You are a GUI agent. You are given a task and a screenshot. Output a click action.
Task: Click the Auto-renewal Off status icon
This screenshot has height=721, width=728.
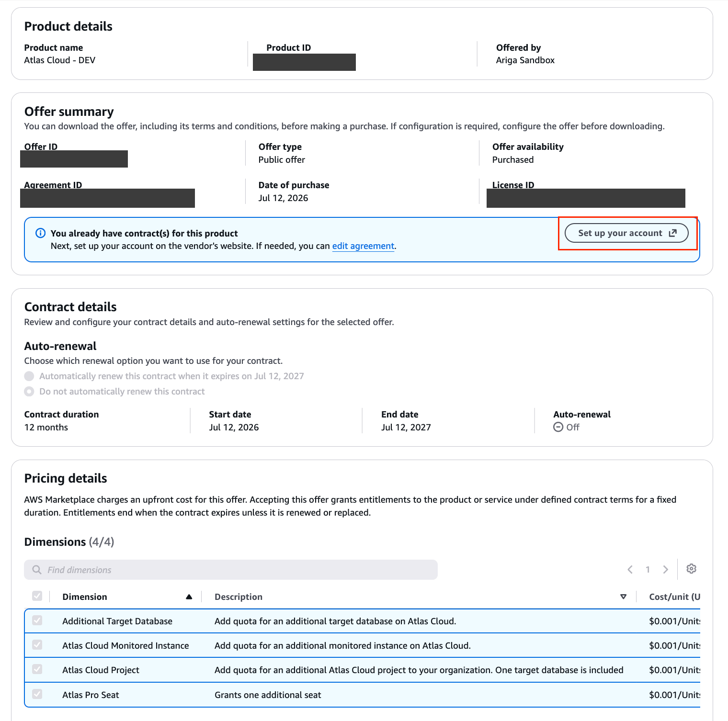[558, 427]
